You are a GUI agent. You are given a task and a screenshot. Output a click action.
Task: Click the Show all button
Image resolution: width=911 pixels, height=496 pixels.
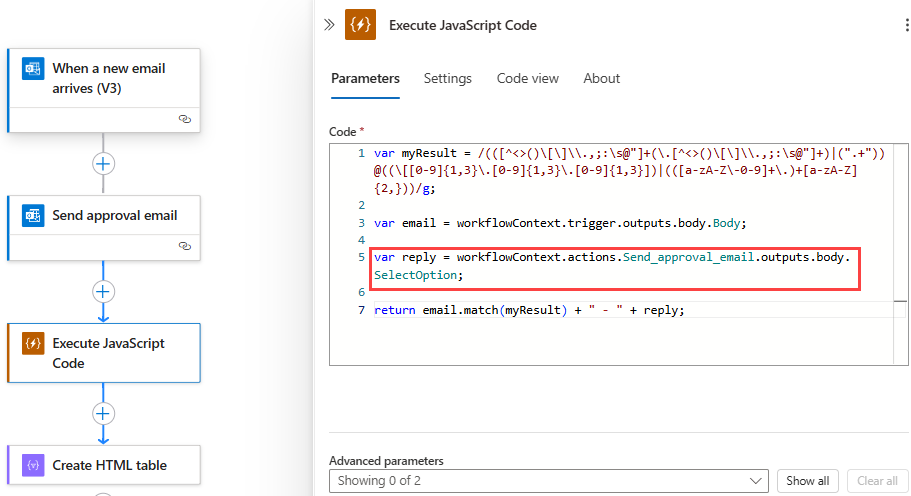(807, 481)
